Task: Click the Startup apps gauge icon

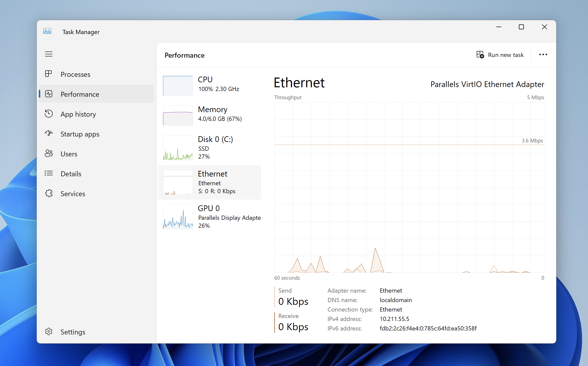Action: (49, 134)
